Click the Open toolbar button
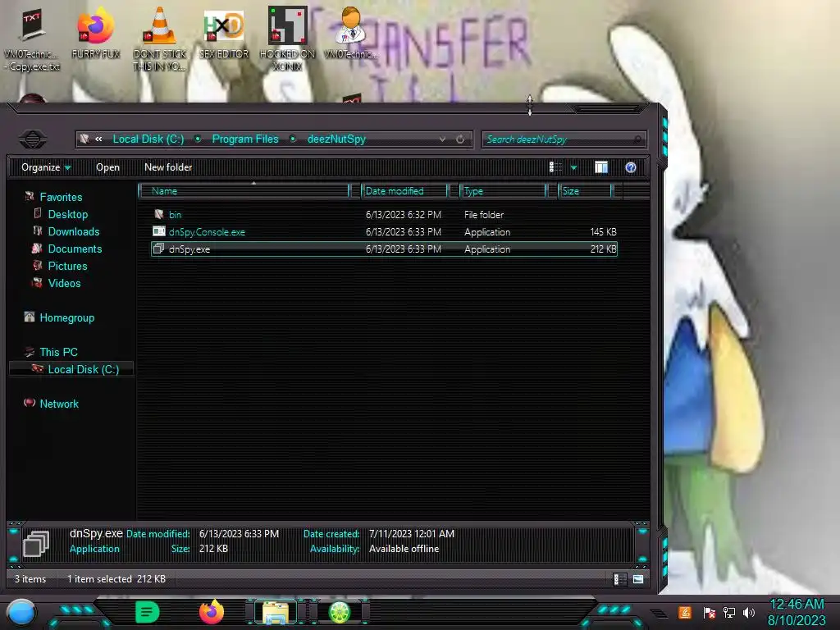 (x=107, y=167)
